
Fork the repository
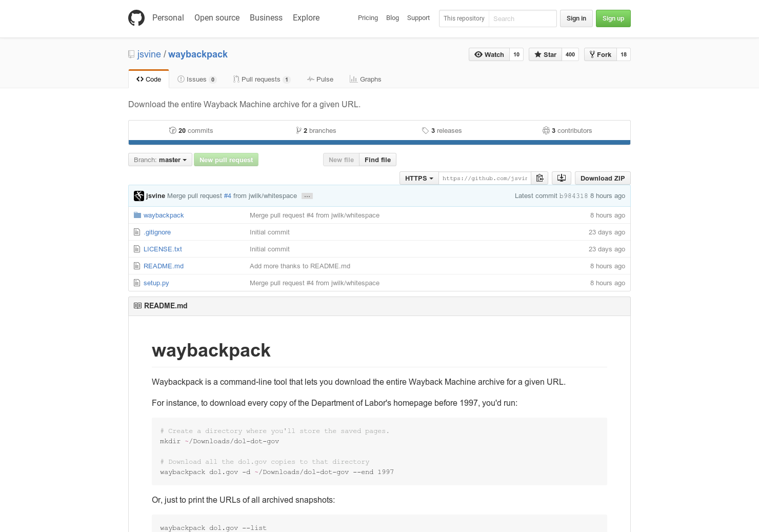click(600, 54)
